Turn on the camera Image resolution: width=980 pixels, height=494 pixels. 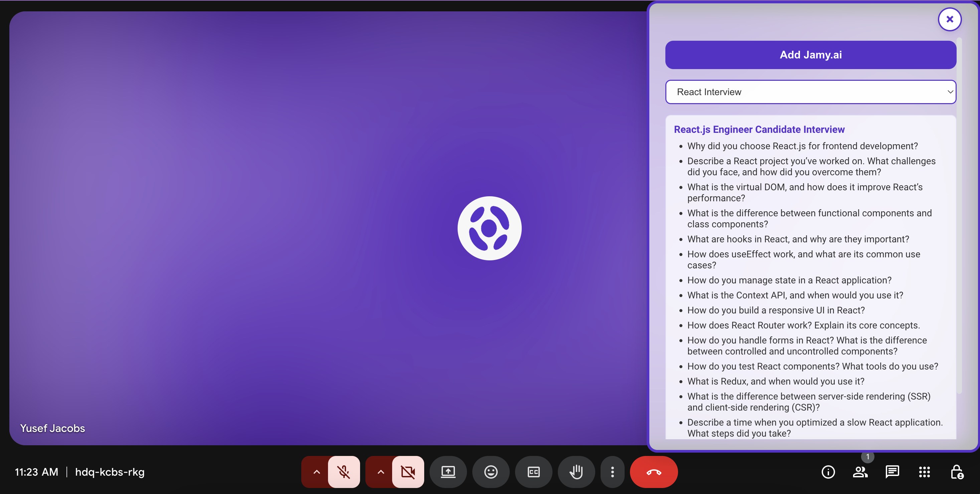click(x=408, y=472)
